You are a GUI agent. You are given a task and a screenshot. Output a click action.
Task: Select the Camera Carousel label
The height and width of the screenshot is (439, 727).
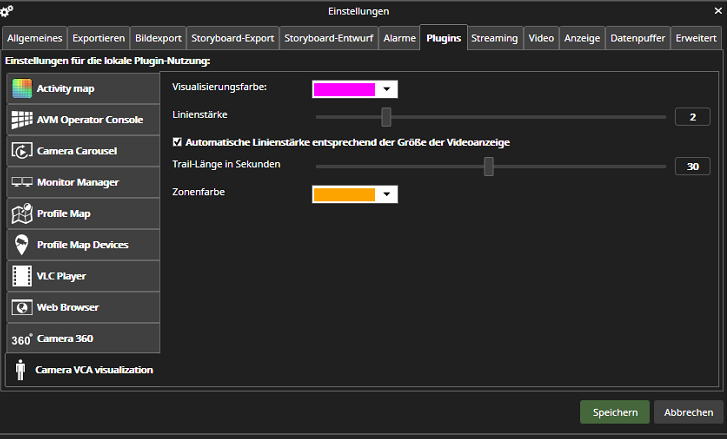77,151
